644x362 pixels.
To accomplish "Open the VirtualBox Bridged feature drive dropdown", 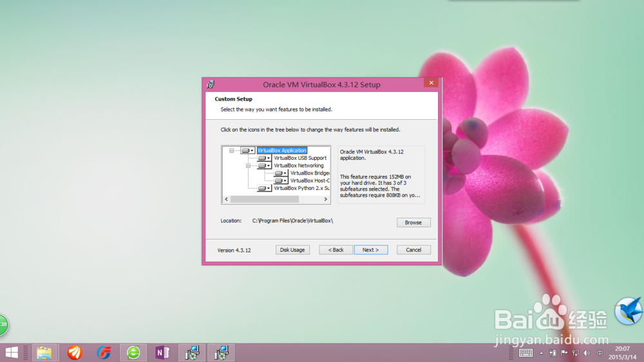I will (281, 173).
